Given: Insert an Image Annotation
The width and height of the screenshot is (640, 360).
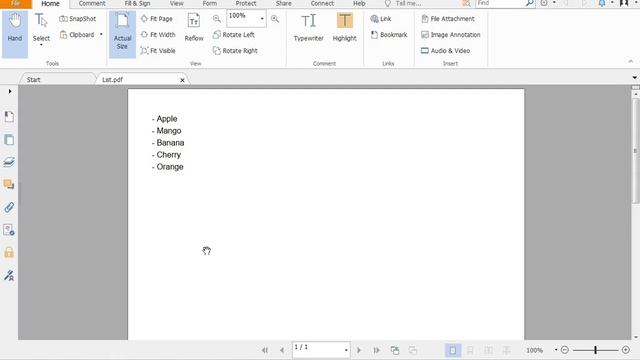Looking at the screenshot, I should click(x=451, y=35).
